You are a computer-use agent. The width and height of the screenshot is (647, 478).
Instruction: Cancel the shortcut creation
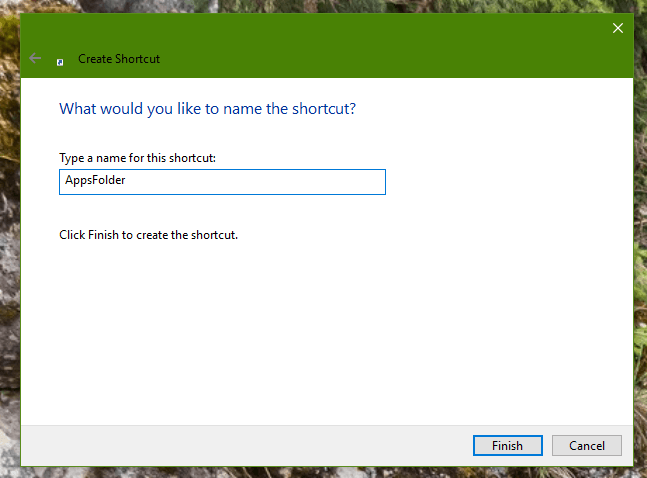click(587, 445)
